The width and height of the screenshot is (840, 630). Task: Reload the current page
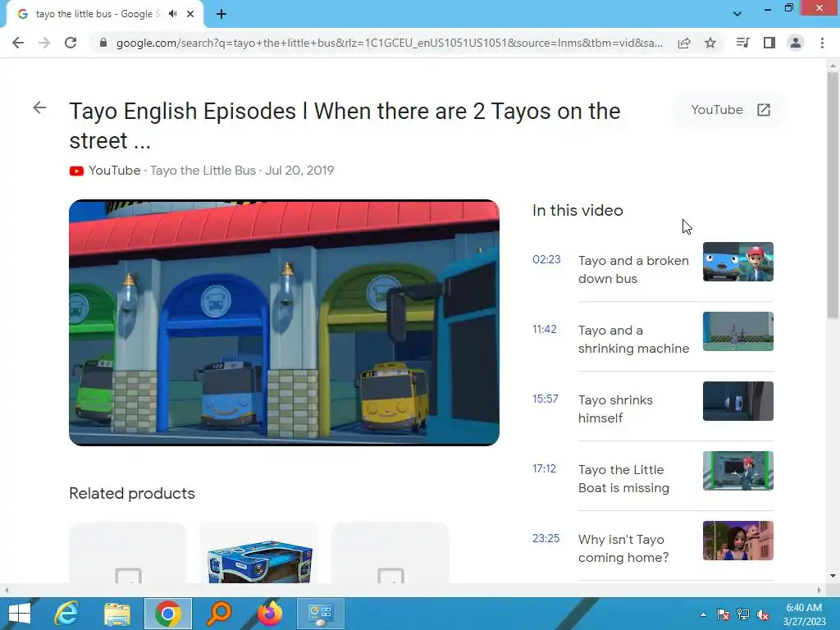click(x=71, y=43)
